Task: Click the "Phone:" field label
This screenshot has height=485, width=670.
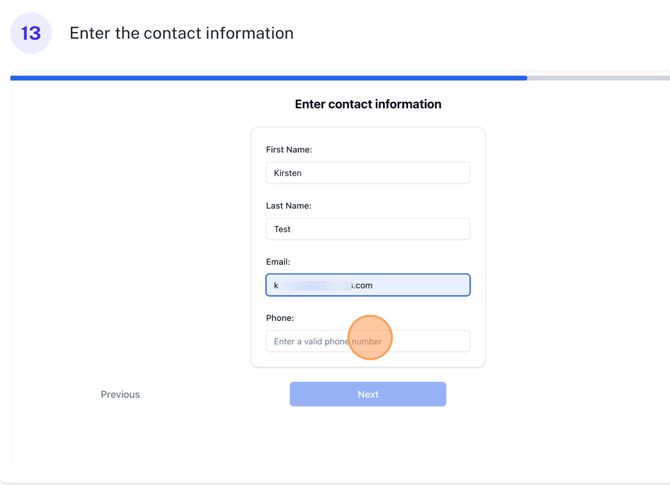Action: tap(280, 318)
